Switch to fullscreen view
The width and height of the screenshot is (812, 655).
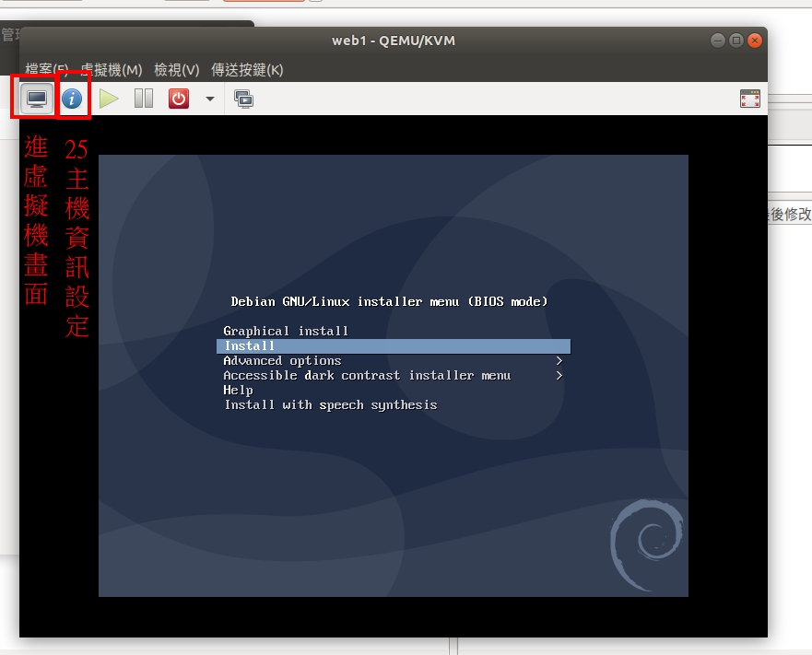tap(750, 99)
